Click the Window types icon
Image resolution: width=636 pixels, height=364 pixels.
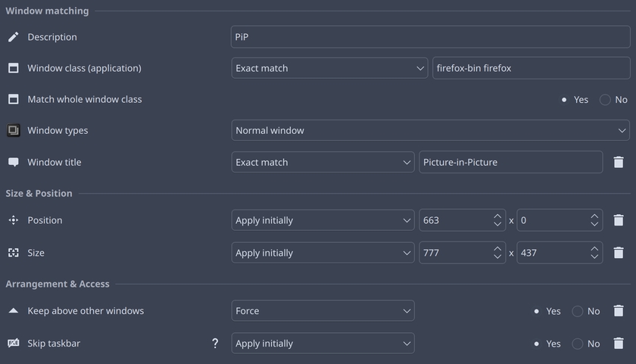click(13, 130)
